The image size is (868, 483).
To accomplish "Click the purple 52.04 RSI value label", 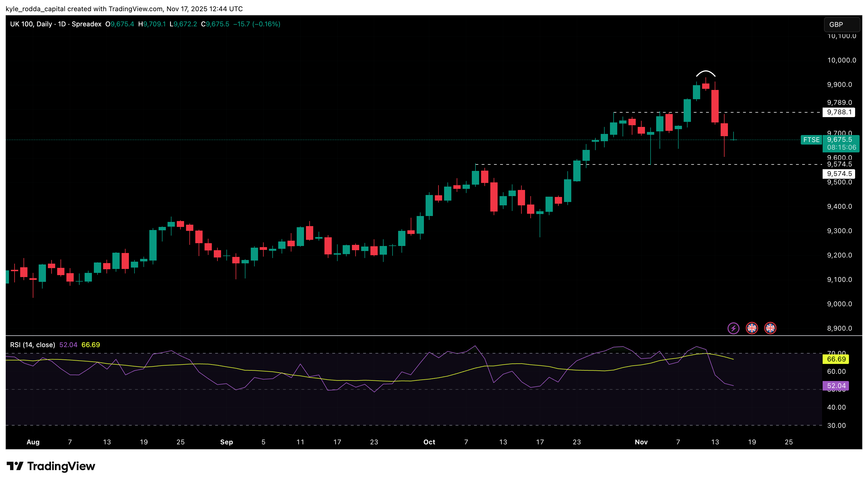I will point(836,386).
